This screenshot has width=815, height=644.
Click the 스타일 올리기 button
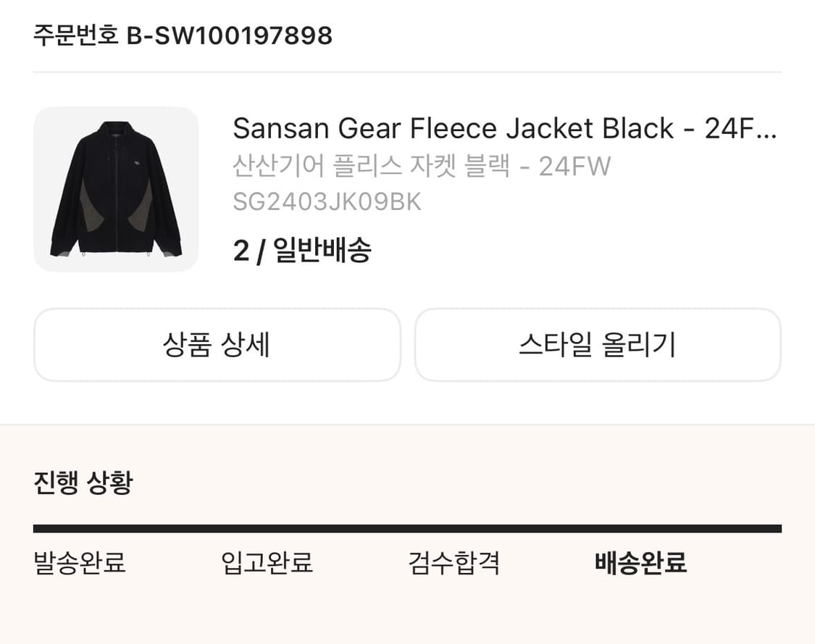pyautogui.click(x=598, y=345)
